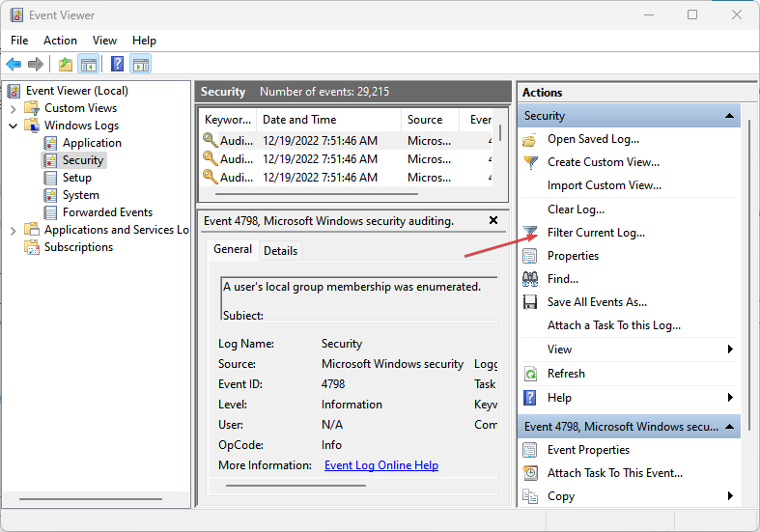Screen dimensions: 760x532
Task: Expand the Custom Views tree node
Action: (13, 108)
